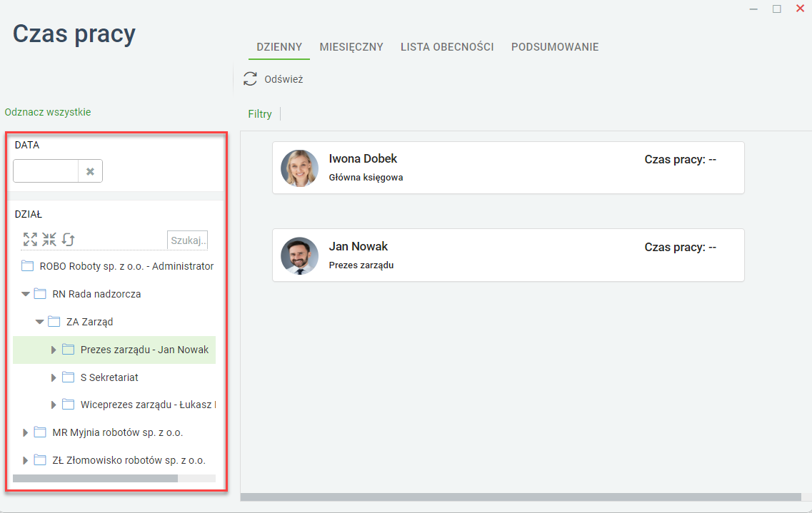Expand all departments in the tree

click(x=30, y=240)
